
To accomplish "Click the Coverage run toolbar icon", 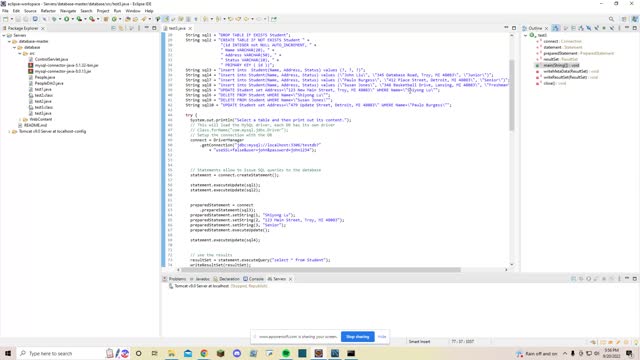I will (x=79, y=19).
